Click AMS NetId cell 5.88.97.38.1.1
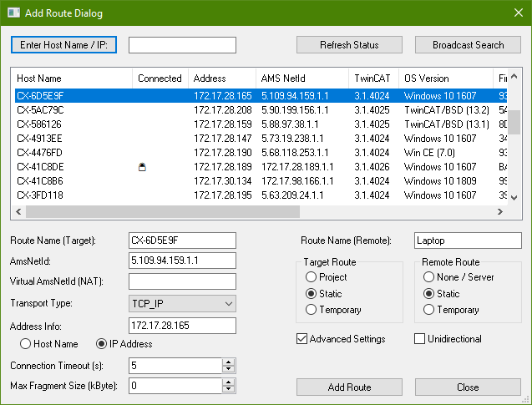Screen dimensions: 532x405 (x=290, y=124)
